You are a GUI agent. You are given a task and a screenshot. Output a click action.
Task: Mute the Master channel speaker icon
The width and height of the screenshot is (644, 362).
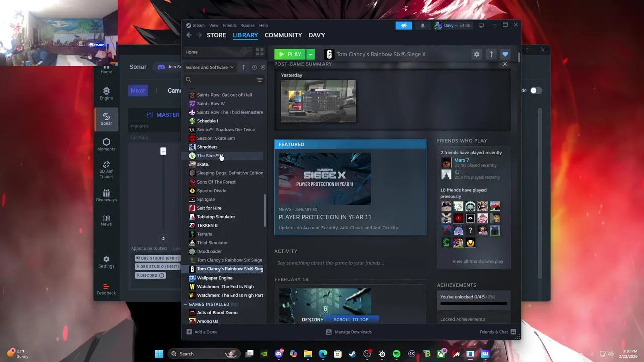point(163,239)
